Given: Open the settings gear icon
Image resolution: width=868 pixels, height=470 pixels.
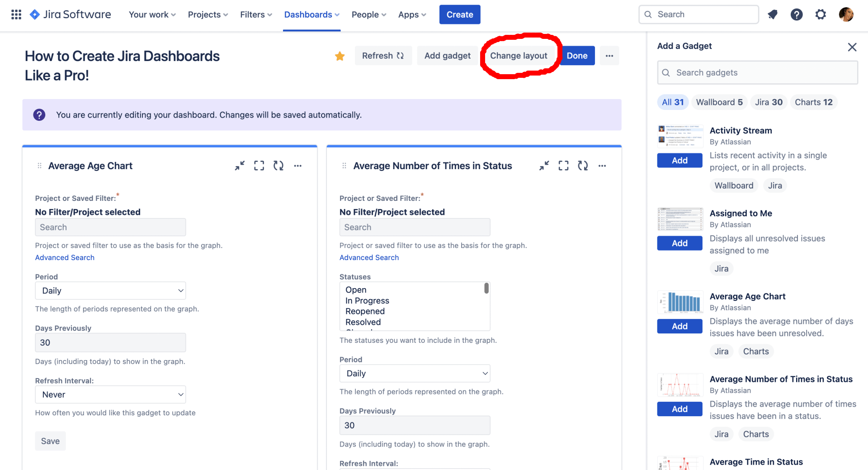Looking at the screenshot, I should (821, 14).
